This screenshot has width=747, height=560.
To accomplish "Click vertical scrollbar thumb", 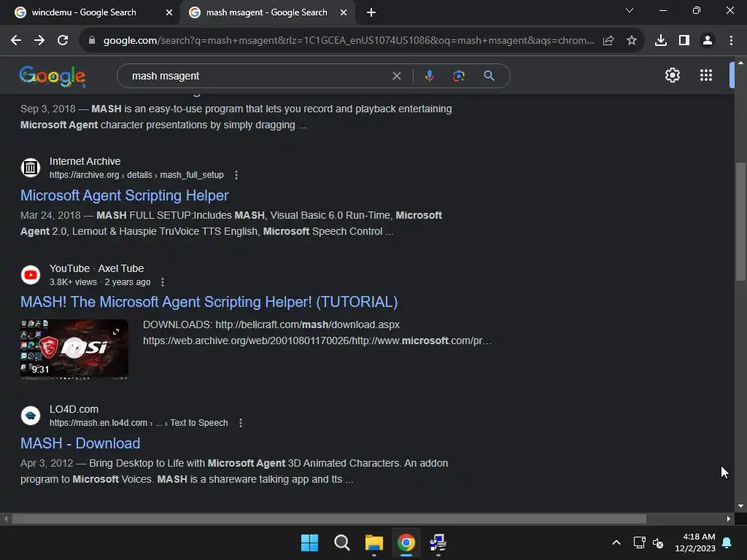I will [x=740, y=222].
